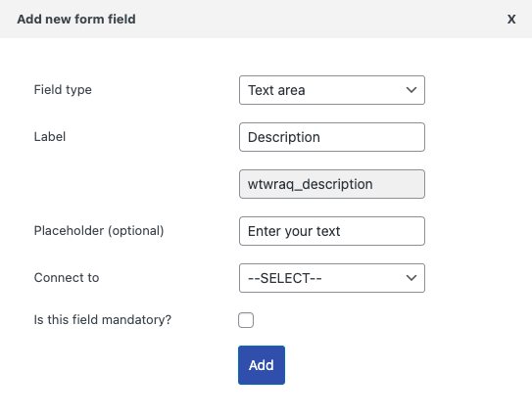Focus the Placeholder input with Enter your text
Viewport: 532px width, 419px height.
click(x=332, y=231)
